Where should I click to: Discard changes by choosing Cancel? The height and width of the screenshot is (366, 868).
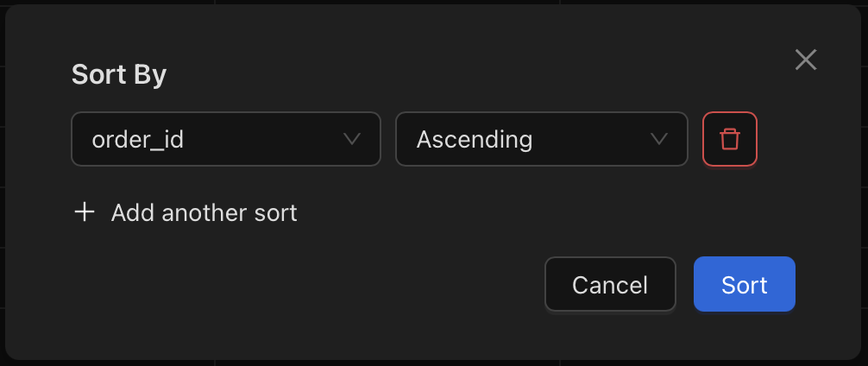tap(610, 284)
